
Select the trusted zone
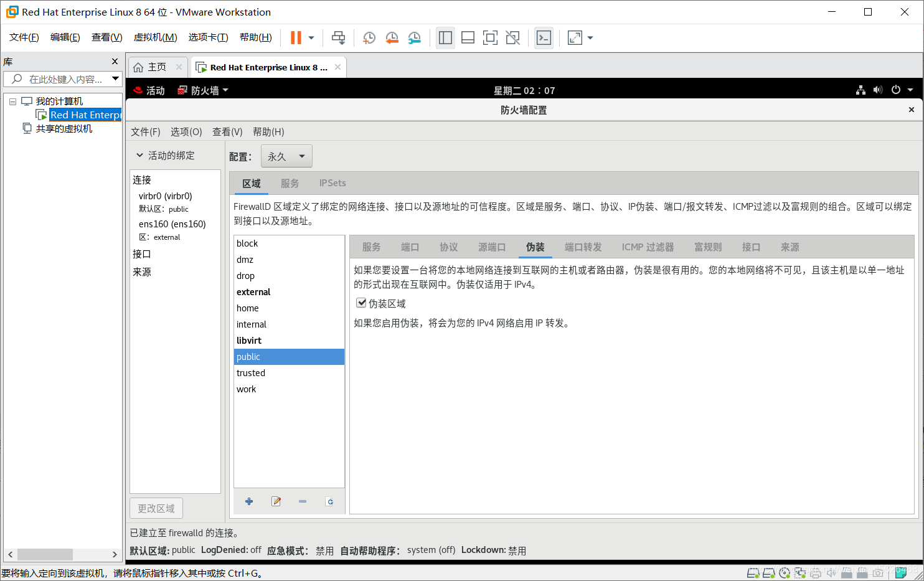pyautogui.click(x=289, y=373)
